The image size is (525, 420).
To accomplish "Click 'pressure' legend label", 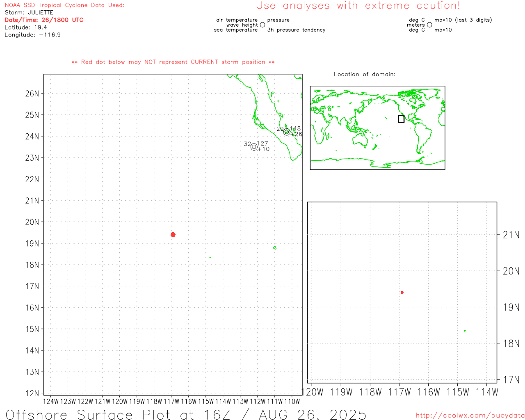I will (278, 20).
